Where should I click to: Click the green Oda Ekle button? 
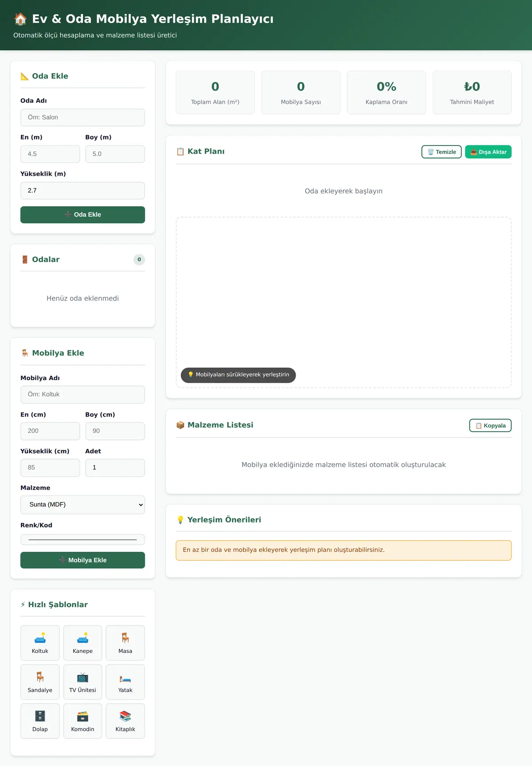click(x=82, y=215)
